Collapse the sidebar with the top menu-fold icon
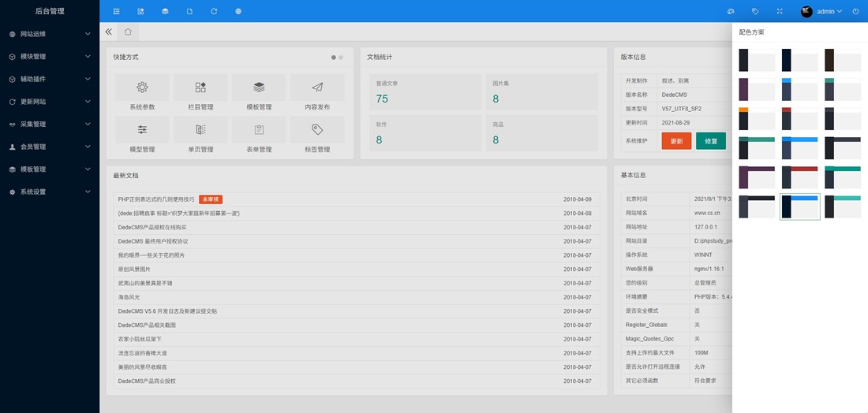The width and height of the screenshot is (868, 413). [x=116, y=12]
